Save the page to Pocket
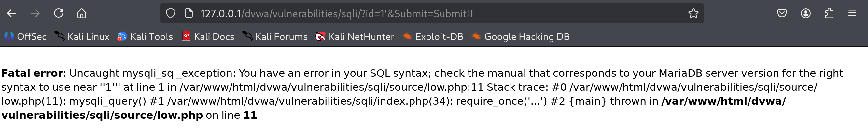The height and width of the screenshot is (136, 868). coord(782,13)
